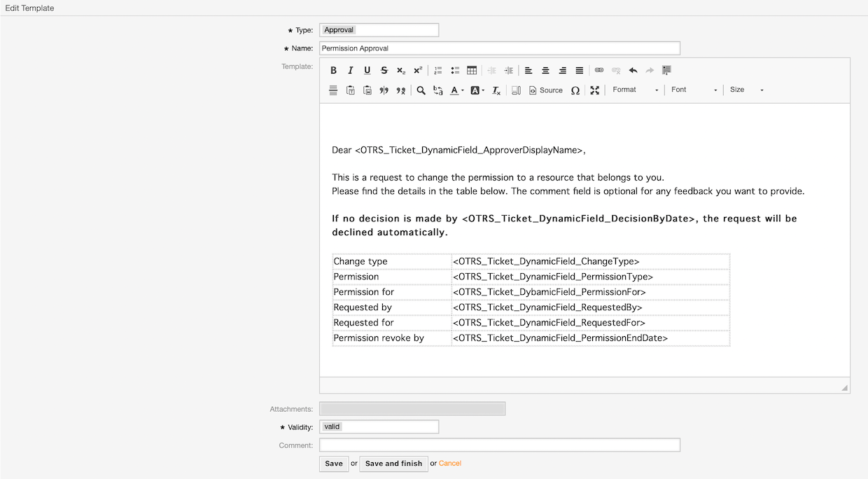This screenshot has width=868, height=479.
Task: Open the find magnifier tool
Action: (421, 90)
